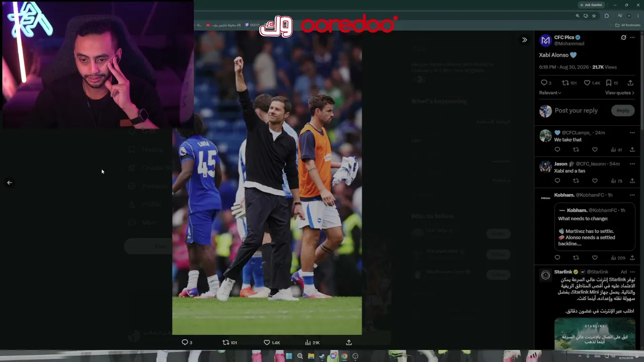644x362 pixels.
Task: Open the browser Extensions puzzle icon
Action: point(606,16)
